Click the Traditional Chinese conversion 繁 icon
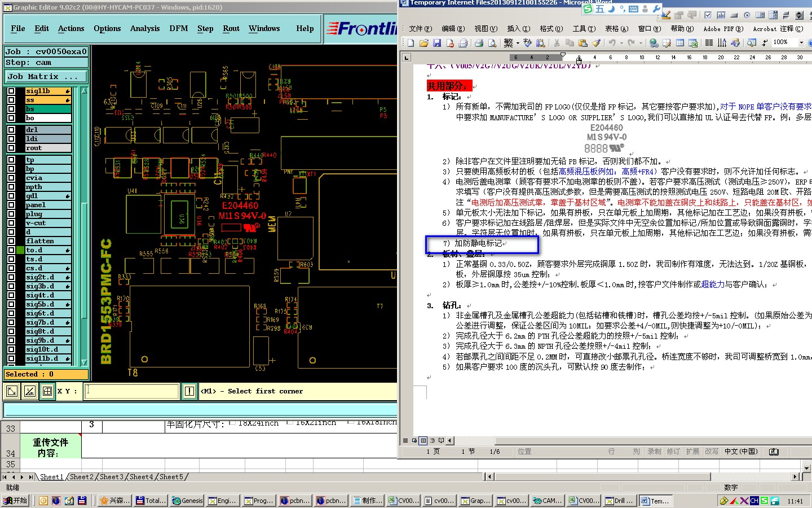The image size is (812, 508). point(509,42)
